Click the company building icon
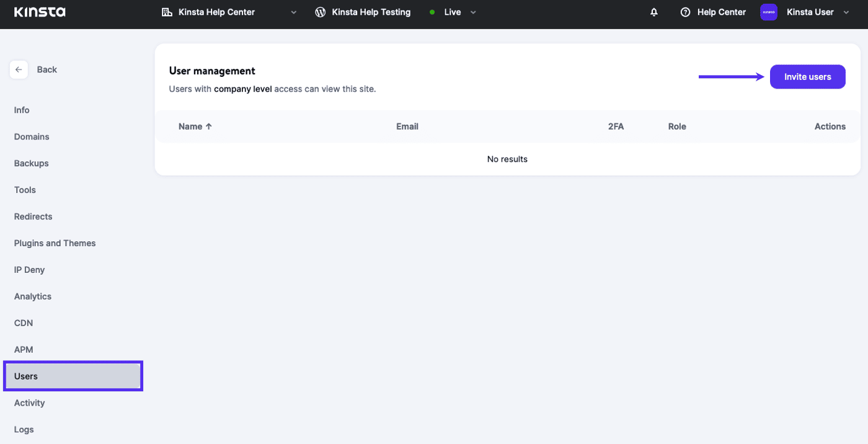 click(x=167, y=12)
